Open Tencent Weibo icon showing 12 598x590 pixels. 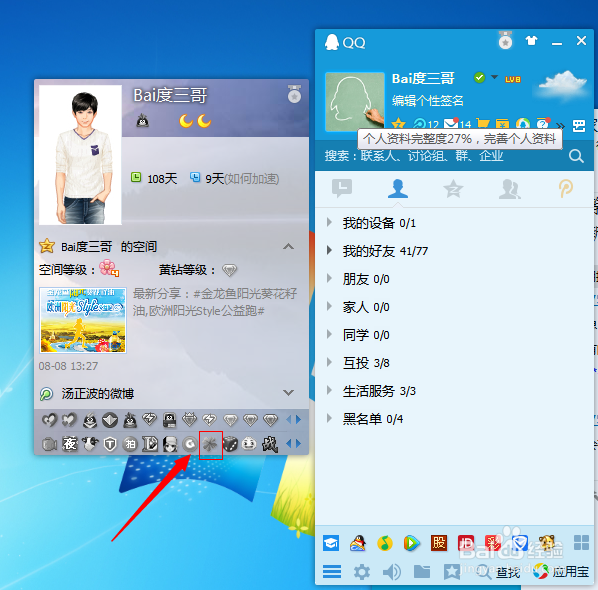point(426,124)
